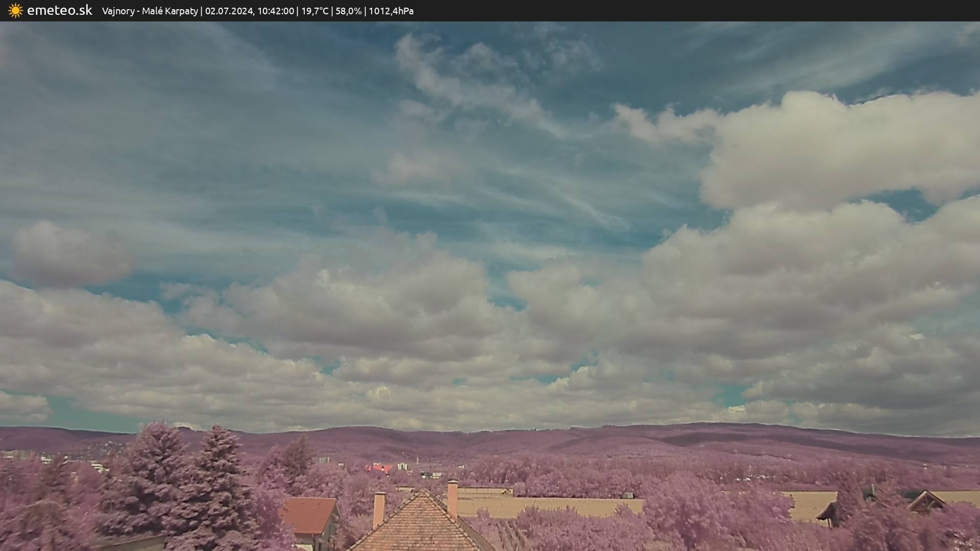Screen dimensions: 980x551
Task: Select the 1012,4hPa pressure reading
Action: [391, 11]
